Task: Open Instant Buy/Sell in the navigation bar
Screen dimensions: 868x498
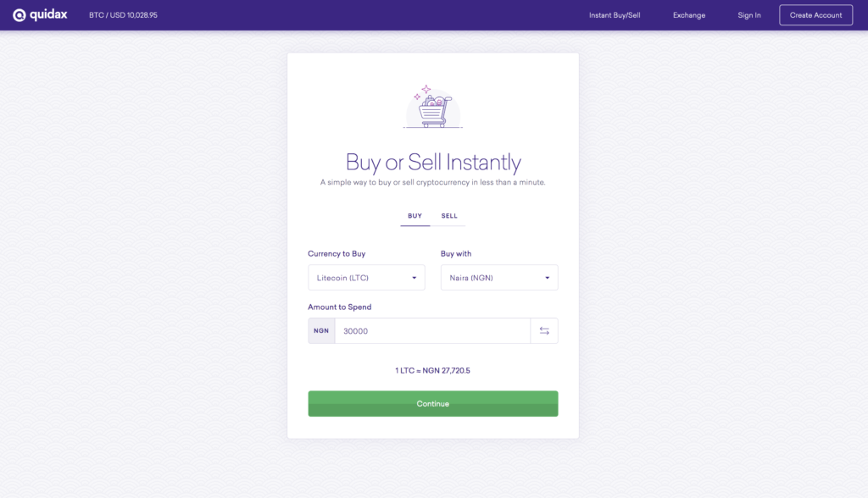Action: click(615, 15)
